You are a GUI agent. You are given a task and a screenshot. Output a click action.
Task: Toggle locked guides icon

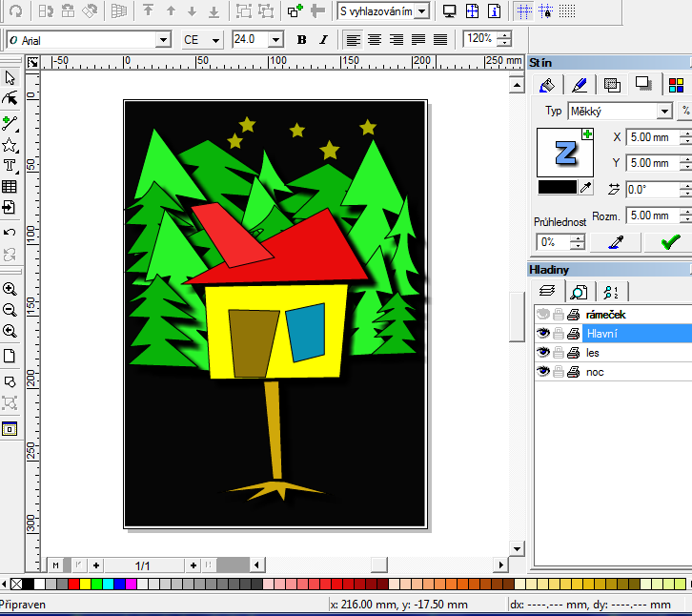point(546,11)
